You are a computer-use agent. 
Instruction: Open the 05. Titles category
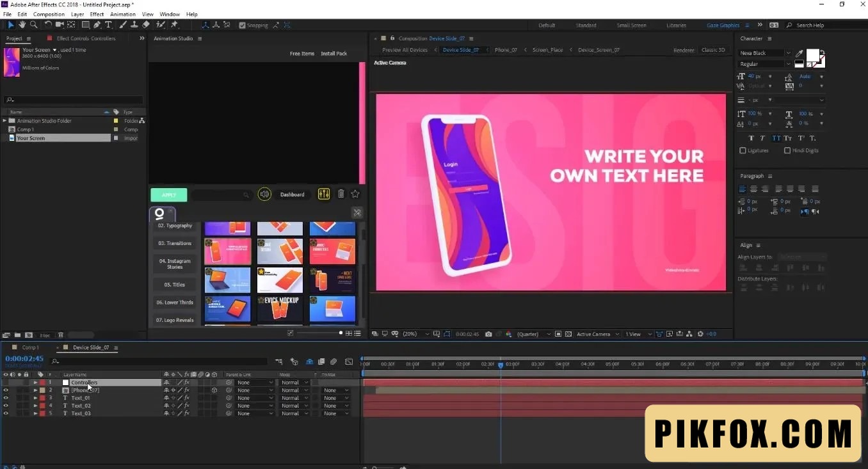[x=175, y=285]
